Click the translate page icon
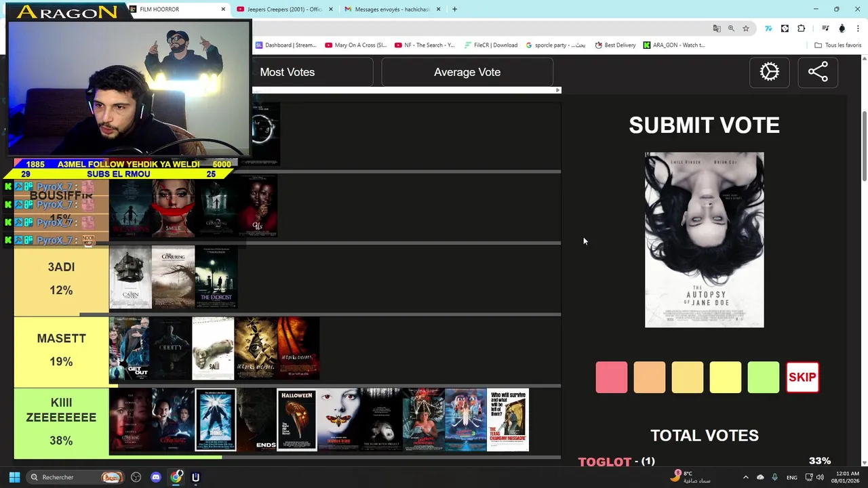868x488 pixels. point(717,28)
